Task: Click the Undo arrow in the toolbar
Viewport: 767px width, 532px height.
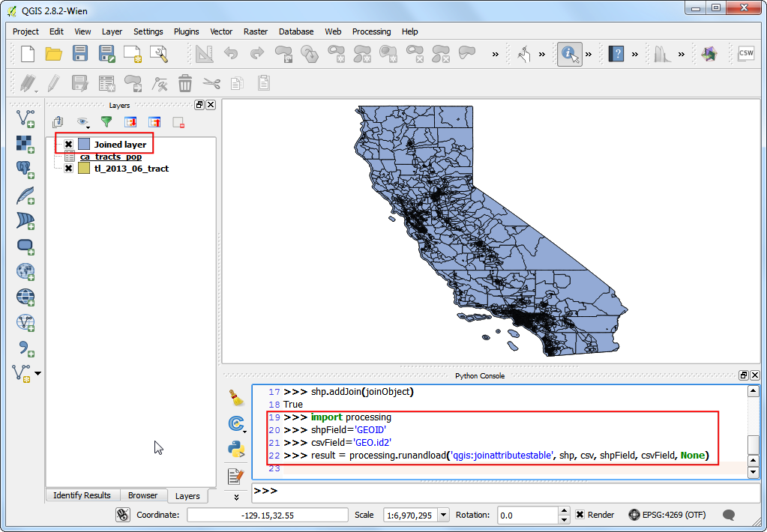Action: coord(231,53)
